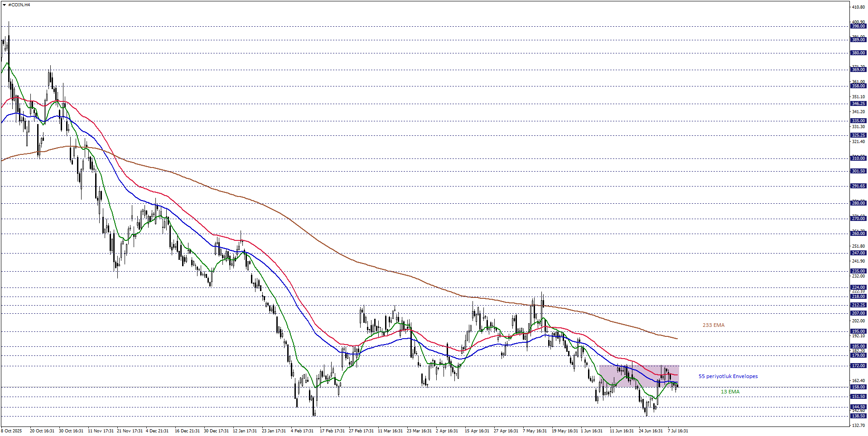This screenshot has width=868, height=436.
Task: Click the 8 Oct 2025 date label
Action: 12,431
